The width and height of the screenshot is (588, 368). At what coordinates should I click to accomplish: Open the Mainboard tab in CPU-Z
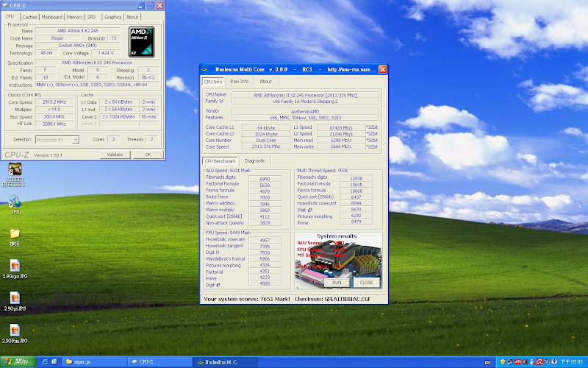click(52, 17)
